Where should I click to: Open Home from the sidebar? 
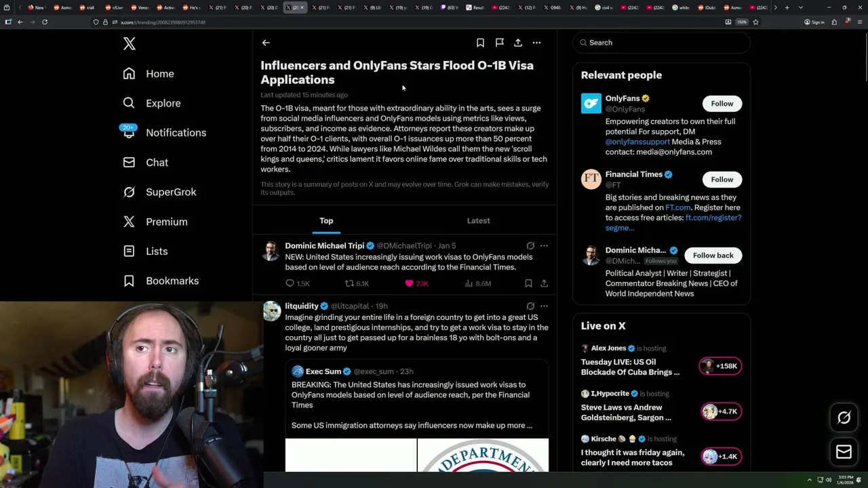click(149, 74)
